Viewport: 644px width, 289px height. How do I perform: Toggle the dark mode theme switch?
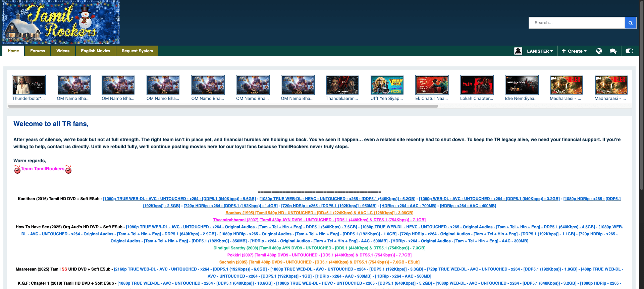tap(630, 51)
